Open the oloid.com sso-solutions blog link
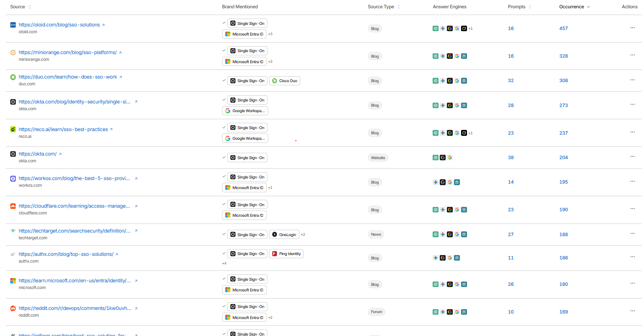The image size is (644, 336). tap(59, 25)
